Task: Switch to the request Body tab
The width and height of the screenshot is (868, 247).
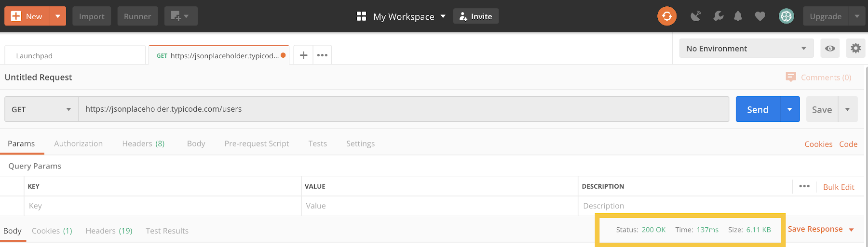Action: pos(196,143)
